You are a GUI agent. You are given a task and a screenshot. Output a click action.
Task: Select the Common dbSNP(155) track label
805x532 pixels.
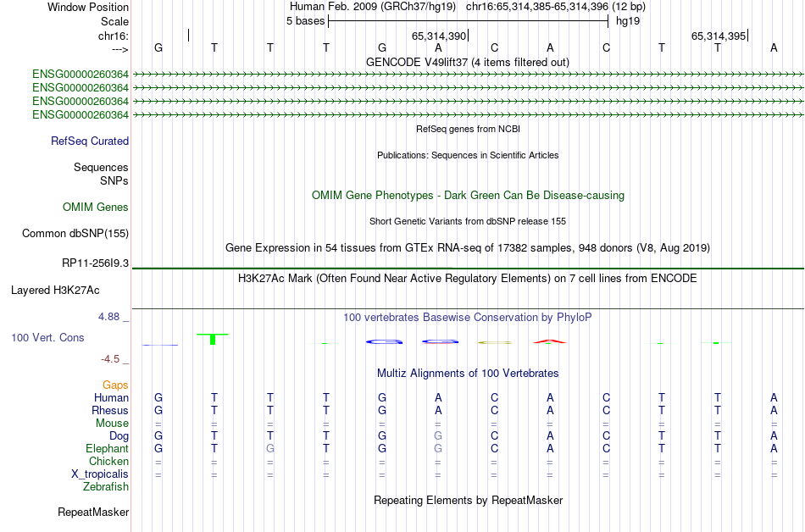click(75, 234)
